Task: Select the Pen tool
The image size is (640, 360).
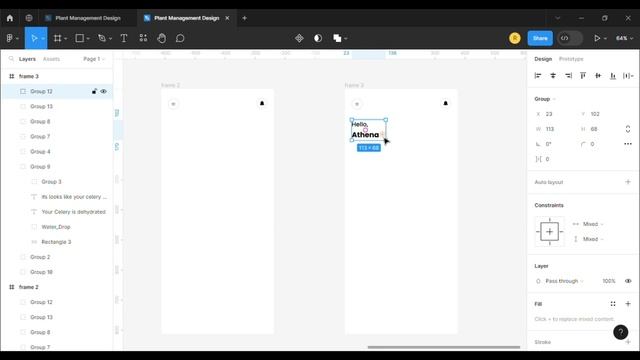Action: click(102, 38)
